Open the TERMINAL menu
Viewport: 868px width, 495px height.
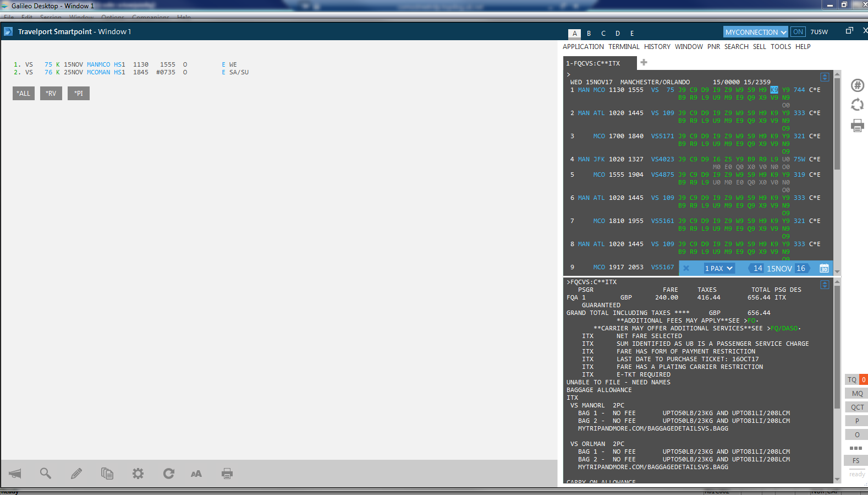tap(624, 47)
